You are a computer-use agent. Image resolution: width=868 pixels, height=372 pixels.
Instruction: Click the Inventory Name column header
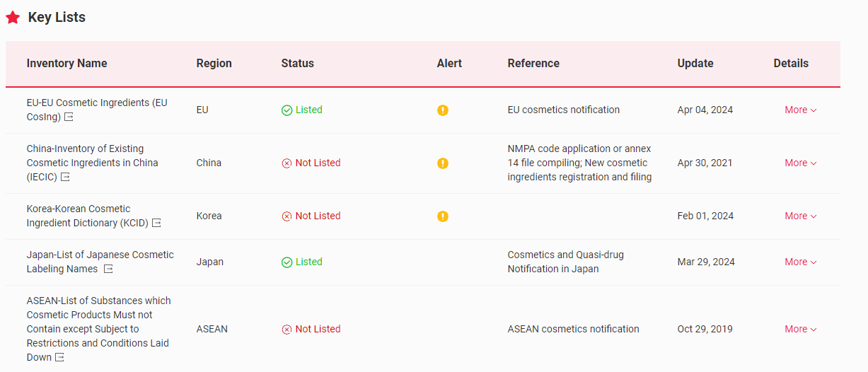pyautogui.click(x=67, y=64)
